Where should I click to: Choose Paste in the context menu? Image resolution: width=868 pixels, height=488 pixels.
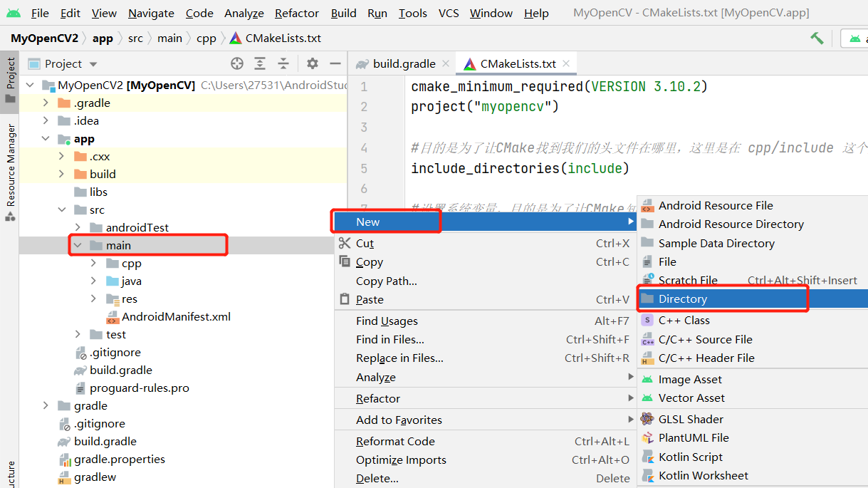[486, 299]
